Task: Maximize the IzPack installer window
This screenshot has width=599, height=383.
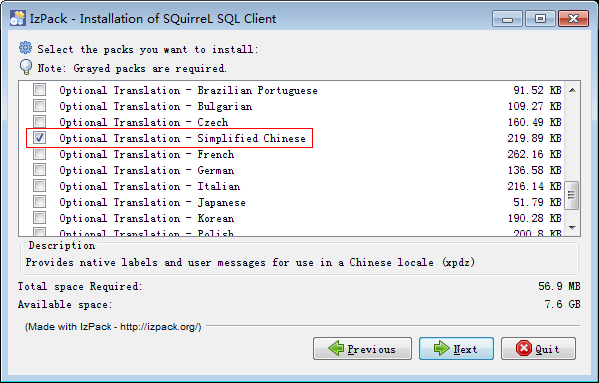Action: pos(540,18)
